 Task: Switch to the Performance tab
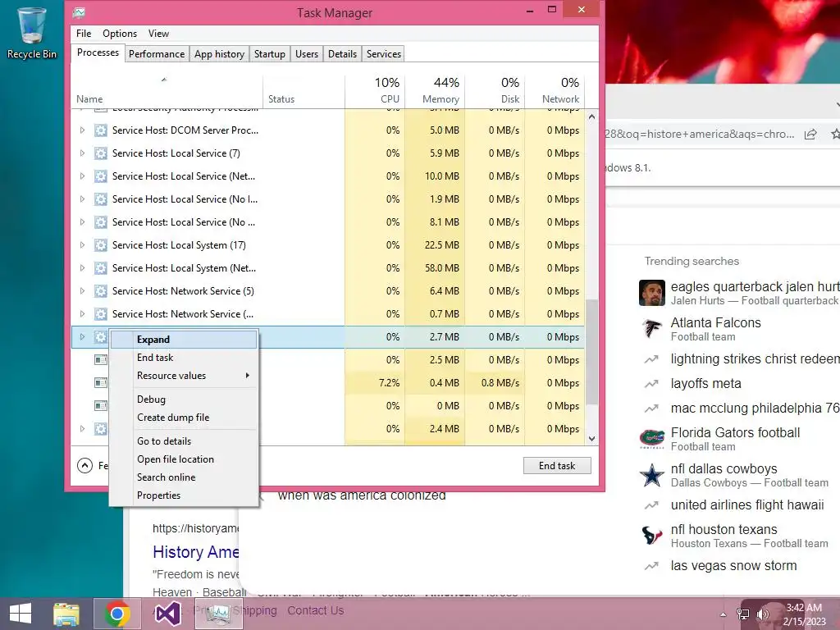click(157, 54)
